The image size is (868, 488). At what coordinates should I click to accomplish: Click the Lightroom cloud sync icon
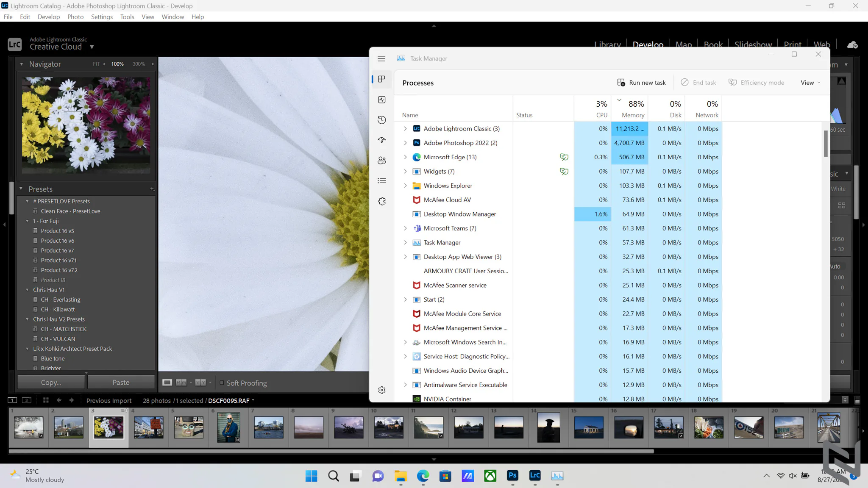tap(852, 44)
